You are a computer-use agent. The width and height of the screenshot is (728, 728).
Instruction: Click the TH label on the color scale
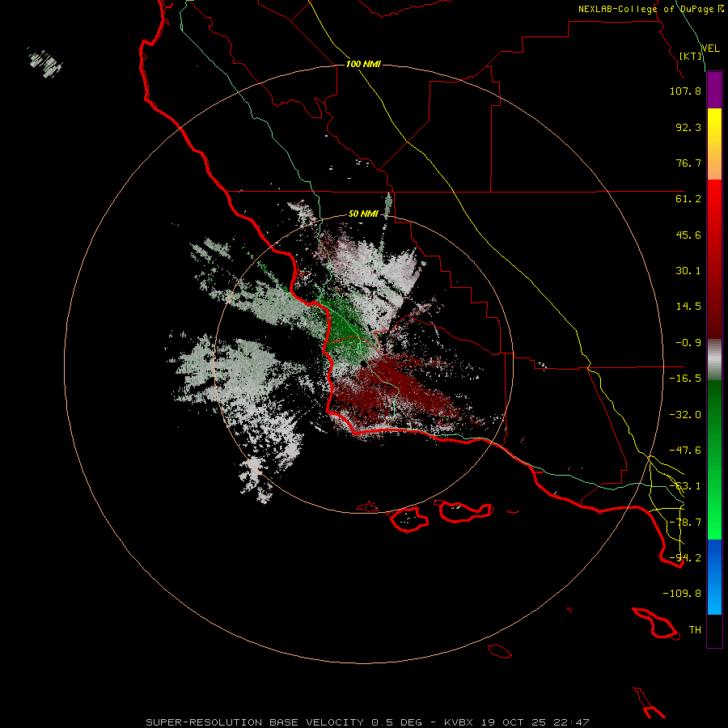coord(695,630)
